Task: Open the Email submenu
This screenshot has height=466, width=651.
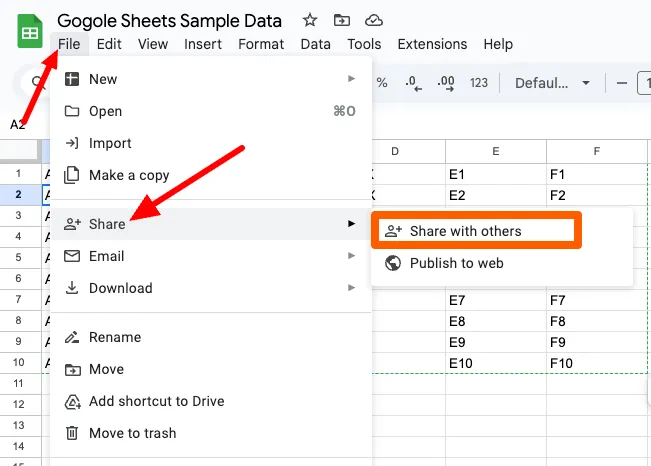Action: (x=351, y=256)
